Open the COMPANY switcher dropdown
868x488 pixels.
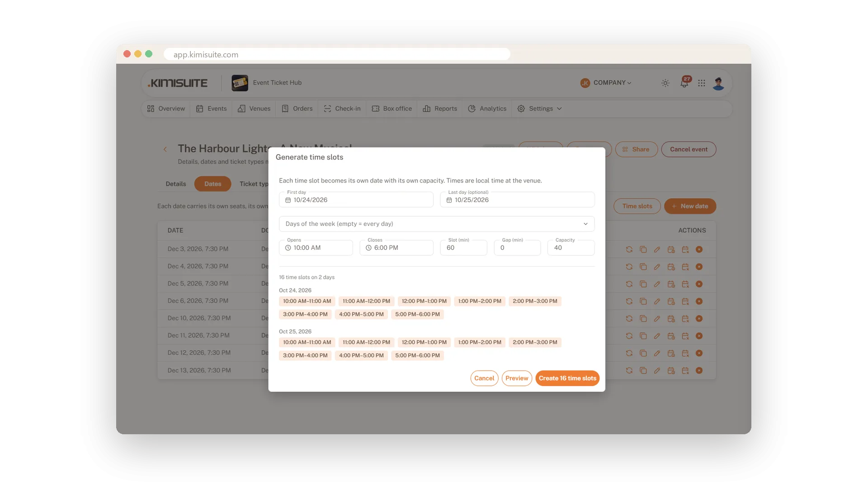(606, 83)
